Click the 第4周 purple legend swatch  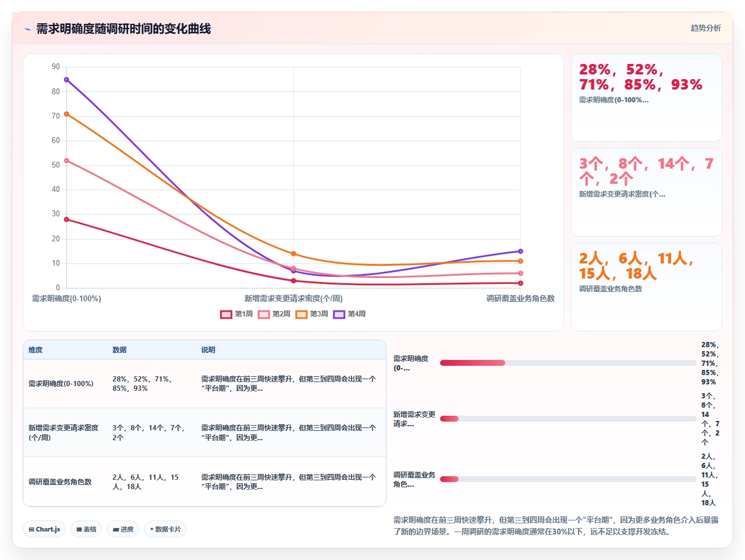[x=339, y=314]
